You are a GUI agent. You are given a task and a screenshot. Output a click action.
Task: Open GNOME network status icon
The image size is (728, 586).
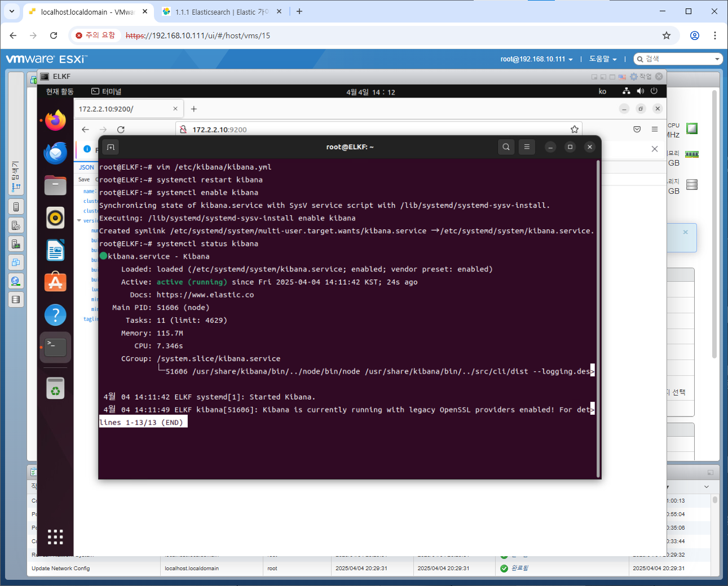click(x=626, y=91)
